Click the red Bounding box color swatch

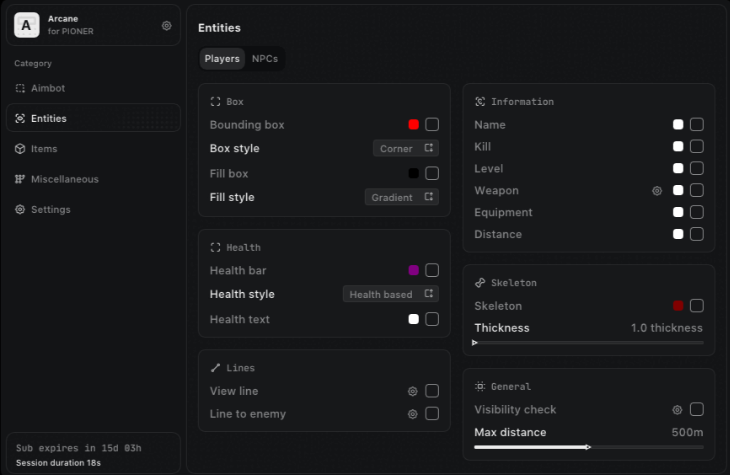point(414,125)
